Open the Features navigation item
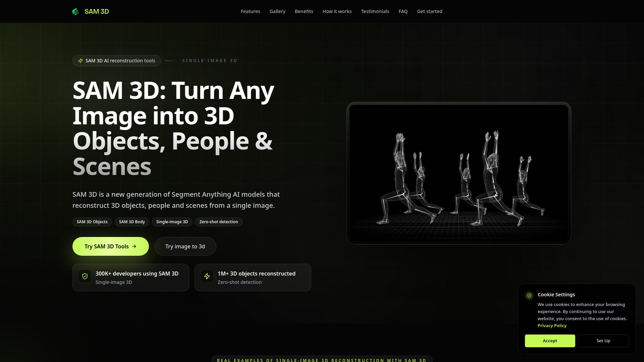Screen dimensions: 644x362 [250, 11]
